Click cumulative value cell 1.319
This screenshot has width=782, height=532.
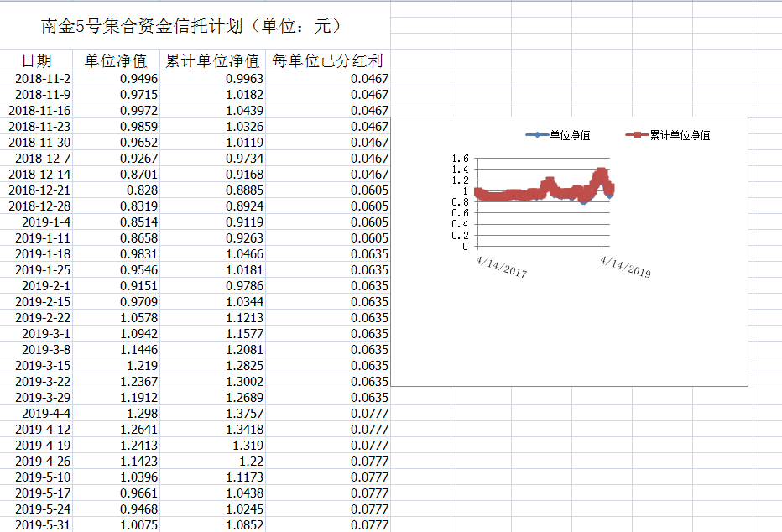click(212, 446)
